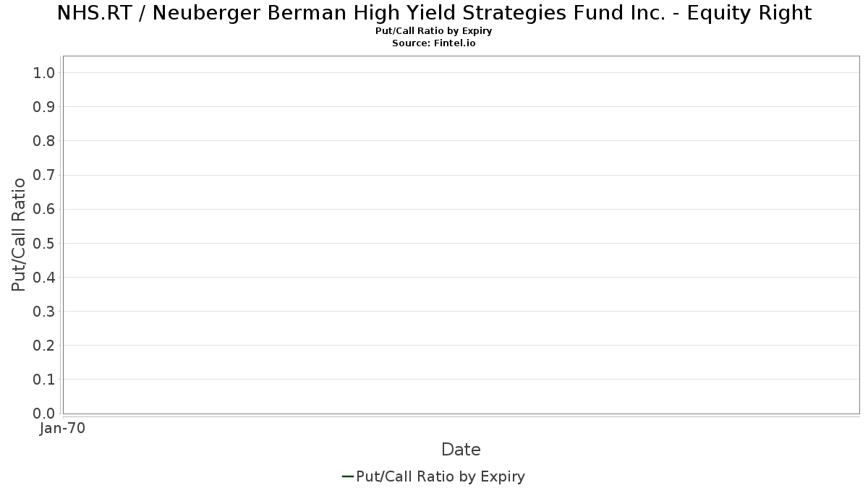Image resolution: width=868 pixels, height=488 pixels.
Task: Click the Date x-axis title
Action: click(461, 450)
